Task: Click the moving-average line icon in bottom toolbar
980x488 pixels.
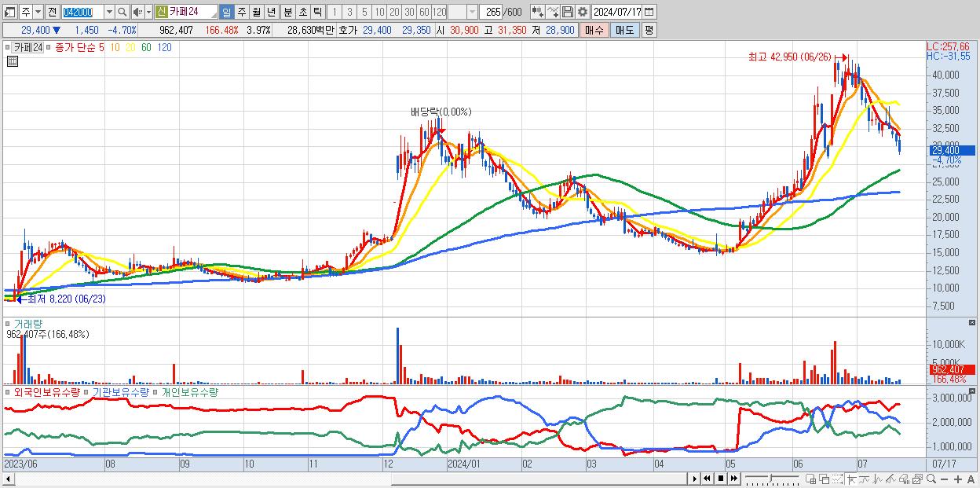Action: tap(865, 479)
